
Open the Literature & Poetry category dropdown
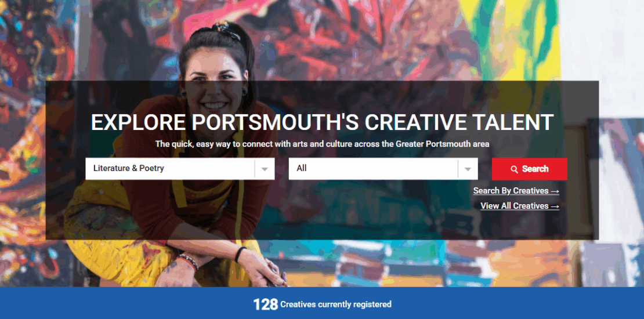pyautogui.click(x=180, y=169)
